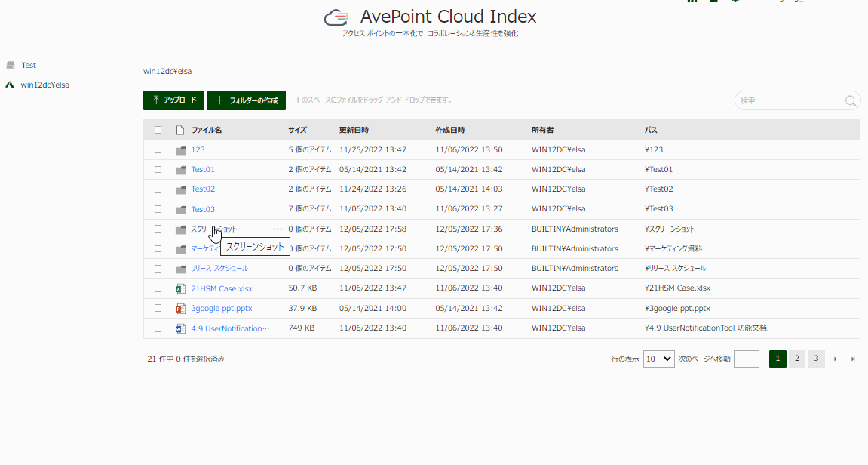The height and width of the screenshot is (465, 868).
Task: Click the フォルダーの作成 button
Action: (247, 100)
